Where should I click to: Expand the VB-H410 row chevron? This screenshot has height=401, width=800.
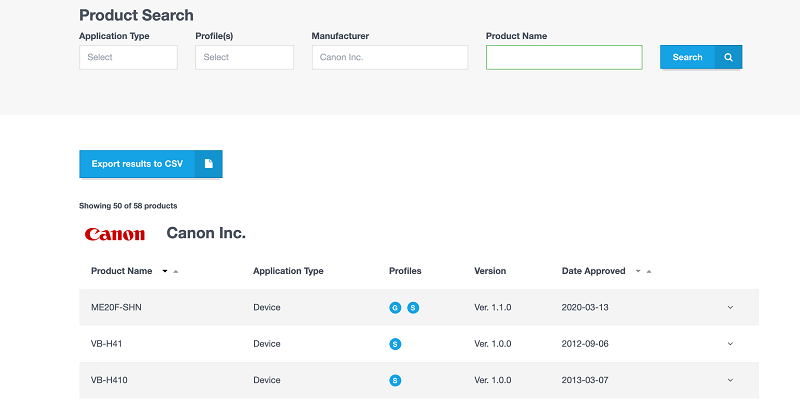coord(730,380)
